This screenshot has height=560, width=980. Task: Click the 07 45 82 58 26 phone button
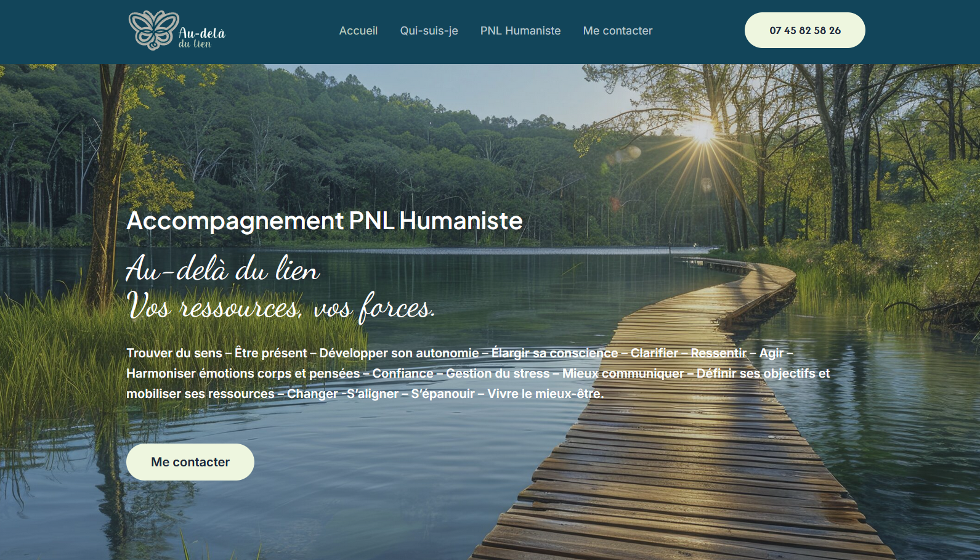[x=805, y=30]
